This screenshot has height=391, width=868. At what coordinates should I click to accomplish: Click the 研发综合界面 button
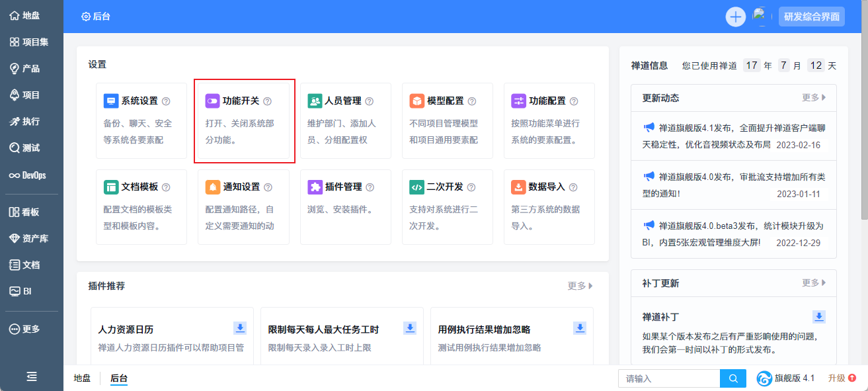(812, 17)
